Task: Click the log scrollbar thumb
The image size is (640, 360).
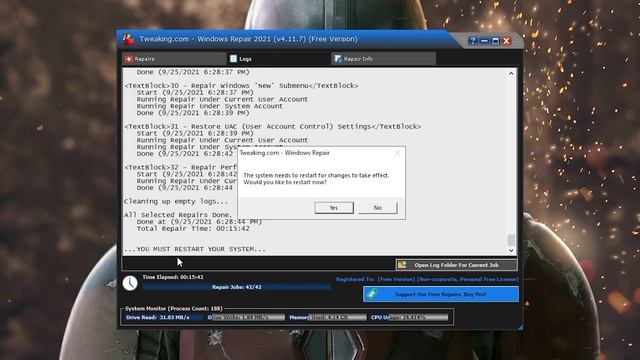Action: [x=511, y=240]
